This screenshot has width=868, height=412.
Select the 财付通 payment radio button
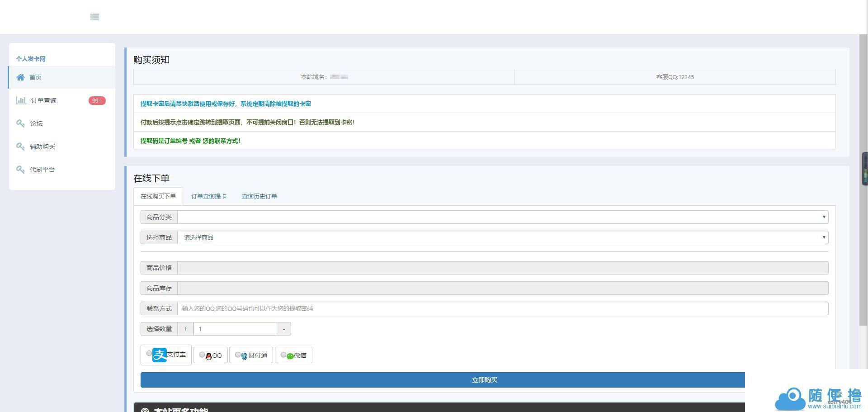238,355
